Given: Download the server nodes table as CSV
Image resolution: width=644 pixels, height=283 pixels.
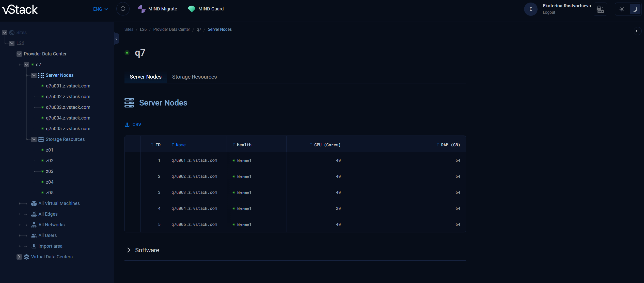Looking at the screenshot, I should [x=133, y=125].
